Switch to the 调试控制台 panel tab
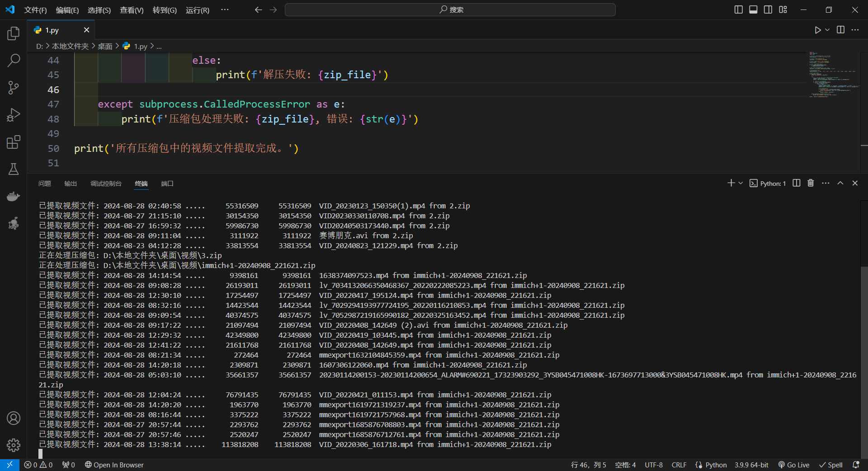This screenshot has width=868, height=471. pyautogui.click(x=106, y=184)
